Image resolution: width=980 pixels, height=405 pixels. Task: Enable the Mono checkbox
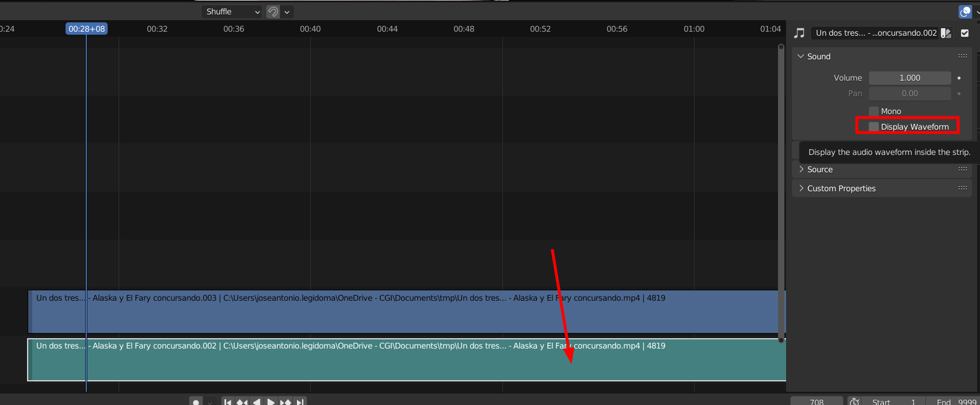874,111
